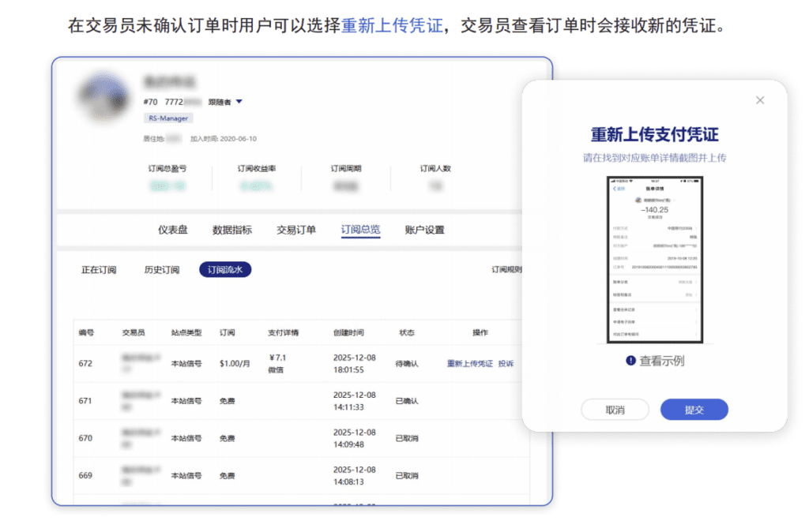The image size is (809, 532).
Task: Go to the 交易订单 tab
Action: click(296, 230)
